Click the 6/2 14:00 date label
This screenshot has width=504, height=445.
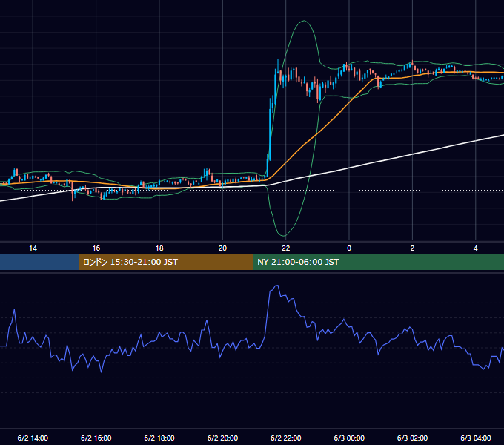tap(33, 438)
